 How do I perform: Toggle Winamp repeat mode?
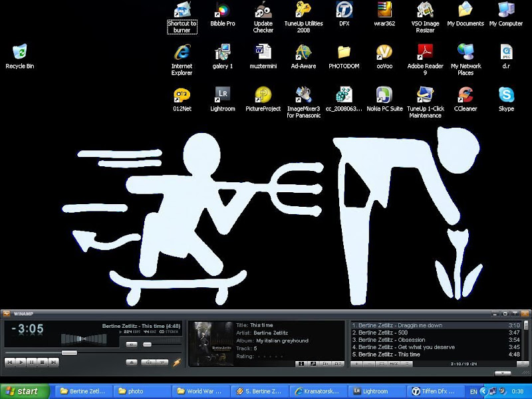(x=162, y=362)
